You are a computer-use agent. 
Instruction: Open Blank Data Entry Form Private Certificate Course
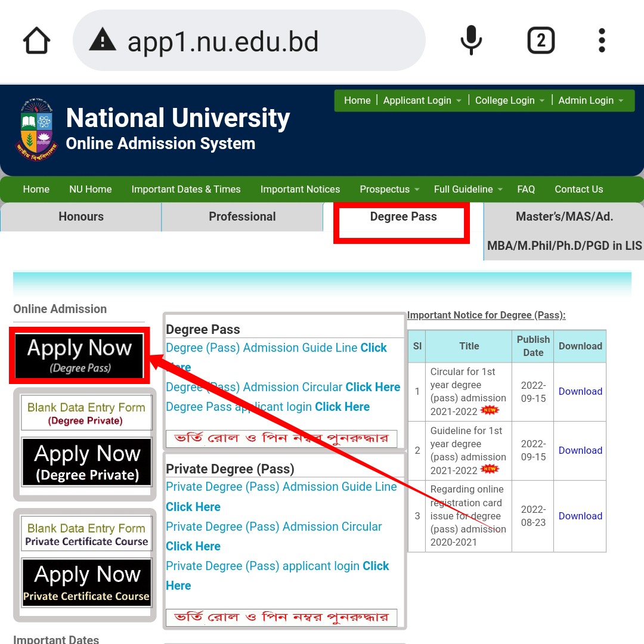86,534
